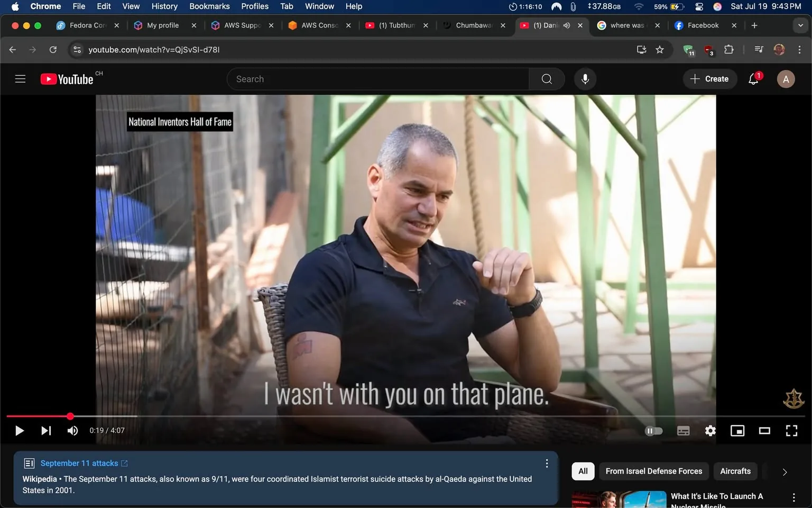Open the YouTube hamburger guide menu
812x508 pixels.
(20, 78)
